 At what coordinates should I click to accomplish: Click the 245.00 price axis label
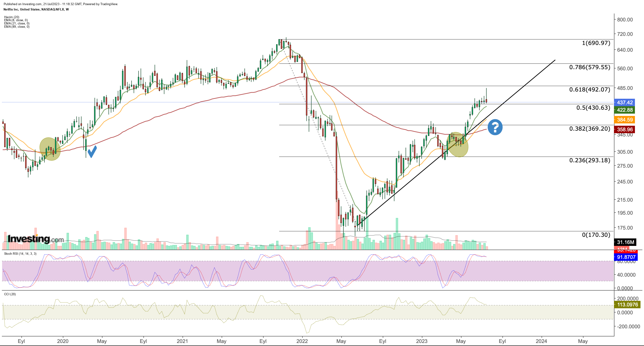point(625,182)
